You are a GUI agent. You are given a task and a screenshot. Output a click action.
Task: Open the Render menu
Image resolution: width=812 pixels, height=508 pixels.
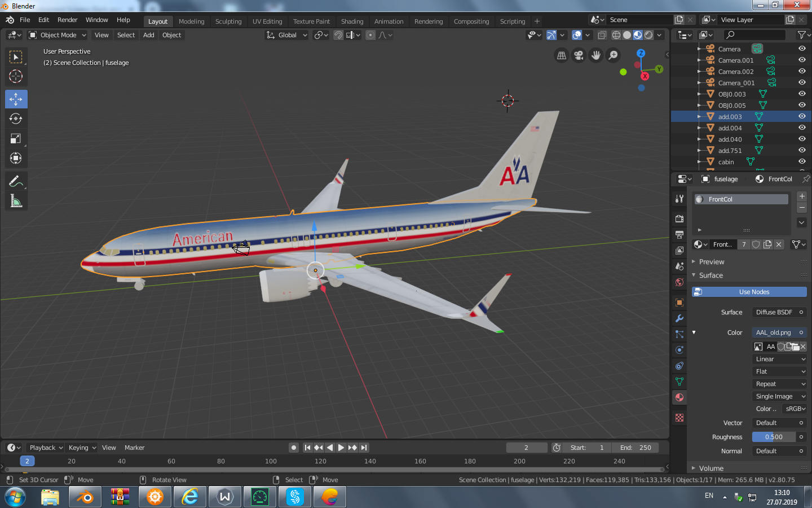67,20
